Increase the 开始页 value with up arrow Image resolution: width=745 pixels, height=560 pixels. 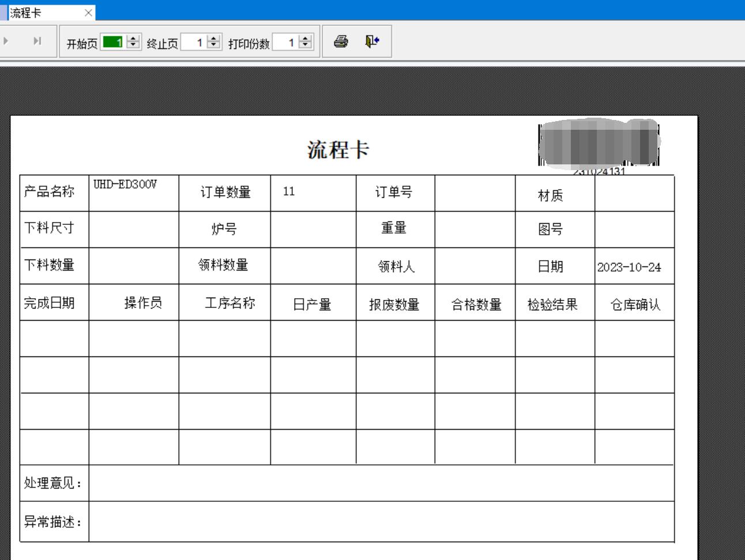tap(133, 39)
